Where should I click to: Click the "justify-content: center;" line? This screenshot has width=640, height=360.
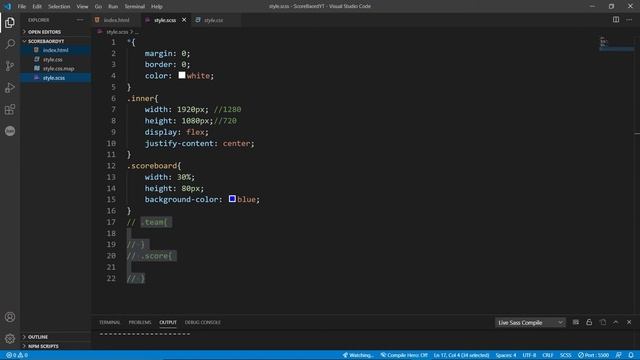[200, 143]
